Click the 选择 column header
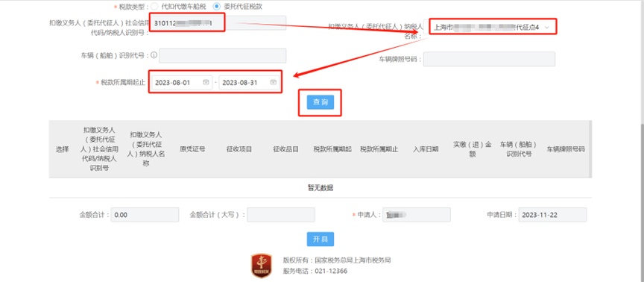The image size is (644, 282). point(62,149)
